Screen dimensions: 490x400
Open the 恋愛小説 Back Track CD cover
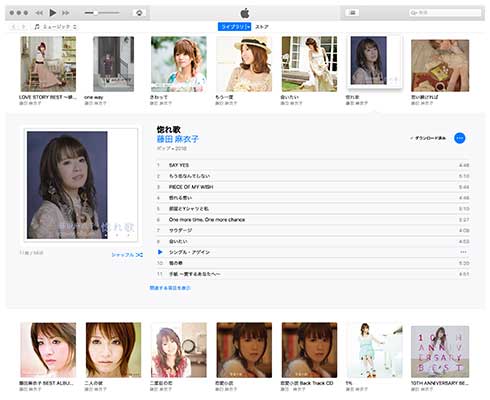(x=309, y=350)
